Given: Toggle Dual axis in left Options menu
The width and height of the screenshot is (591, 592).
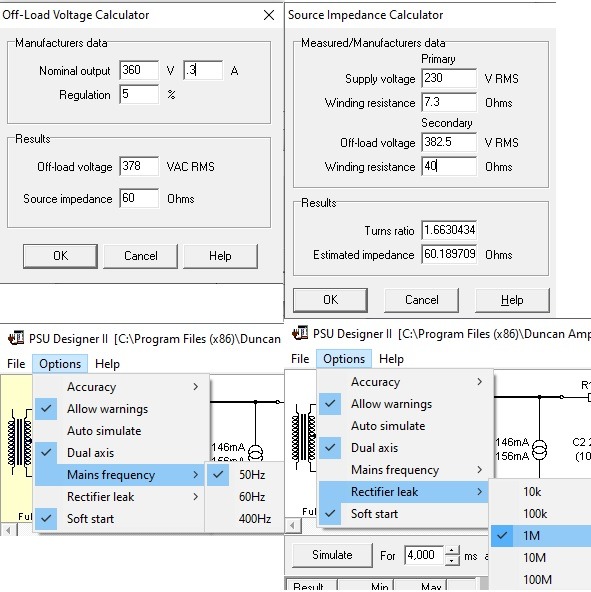Looking at the screenshot, I should click(122, 453).
